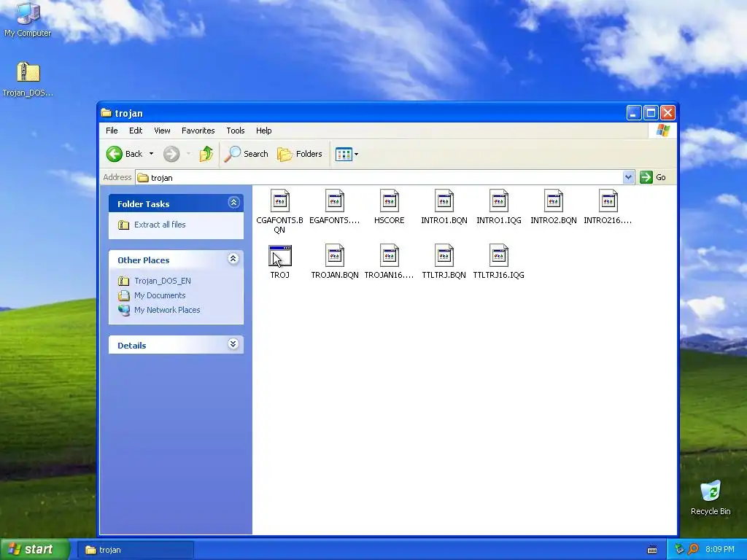The image size is (747, 560).
Task: Open My Documents link
Action: (x=160, y=295)
